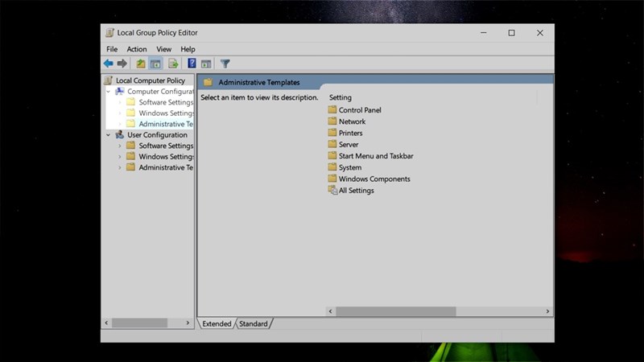Click the Control Panel folder icon
This screenshot has height=362, width=644.
pyautogui.click(x=332, y=109)
